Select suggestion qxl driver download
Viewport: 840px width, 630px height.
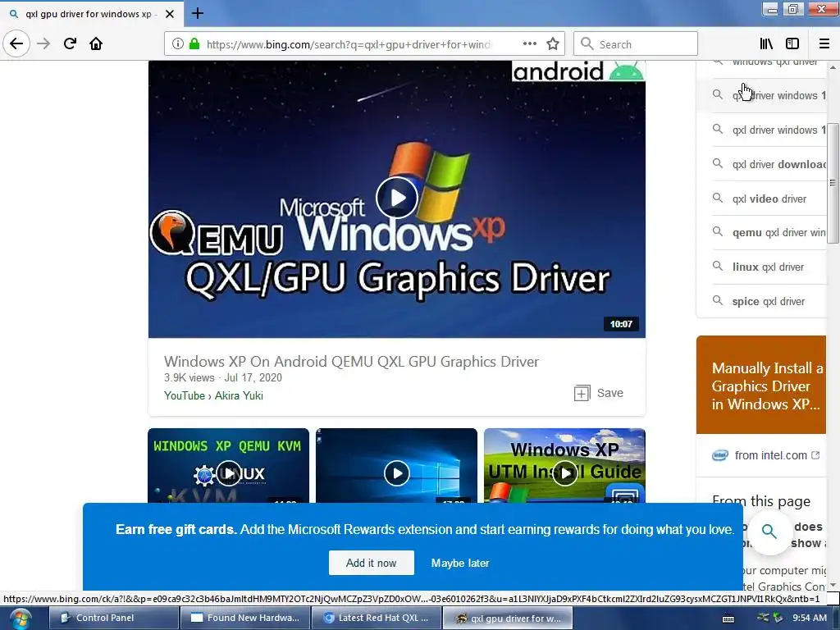point(779,164)
